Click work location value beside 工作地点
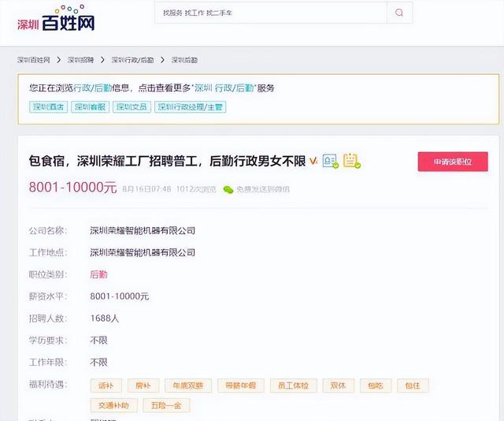The height and width of the screenshot is (421, 504). 143,252
